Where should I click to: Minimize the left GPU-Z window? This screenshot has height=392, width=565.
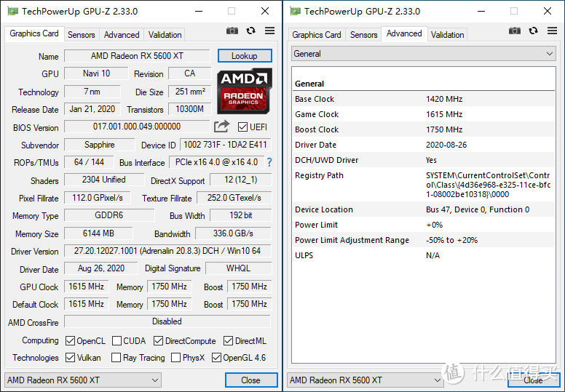pyautogui.click(x=199, y=11)
